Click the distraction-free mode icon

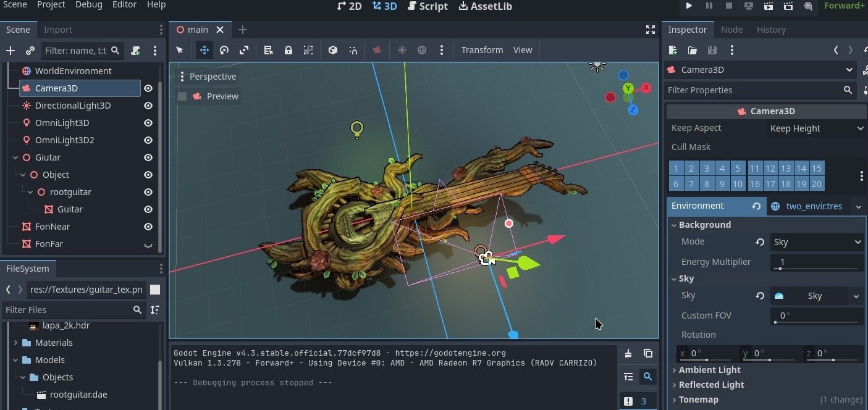click(x=650, y=30)
